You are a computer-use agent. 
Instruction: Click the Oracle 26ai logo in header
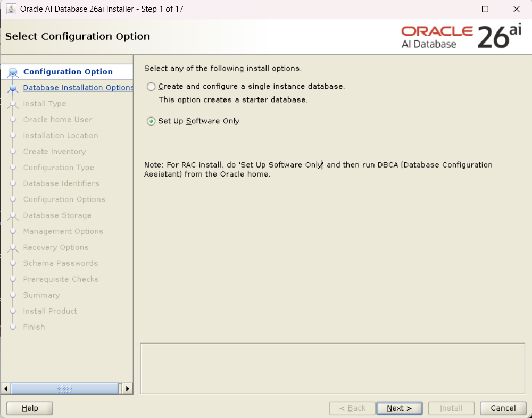tap(461, 37)
